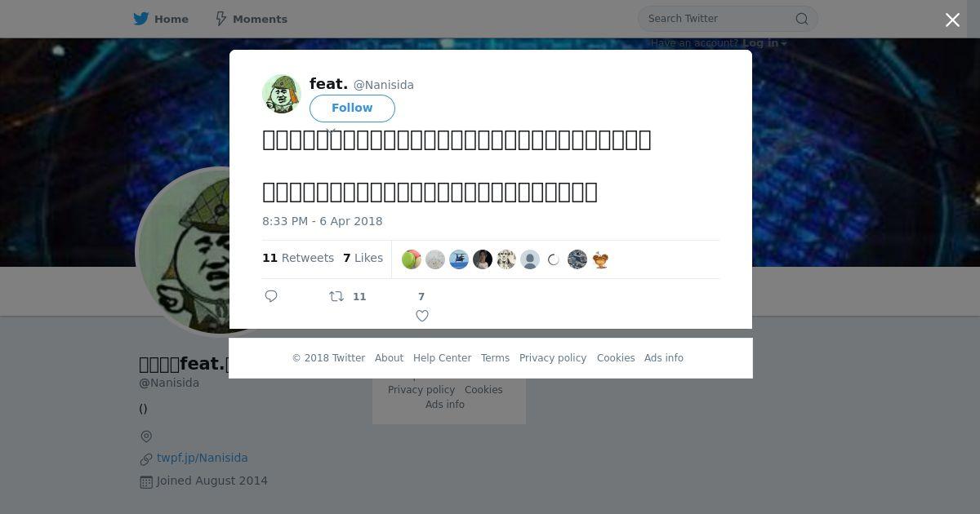Open the twpf.jp/Nanisida profile link
Screen dimensions: 980x514
[203, 458]
